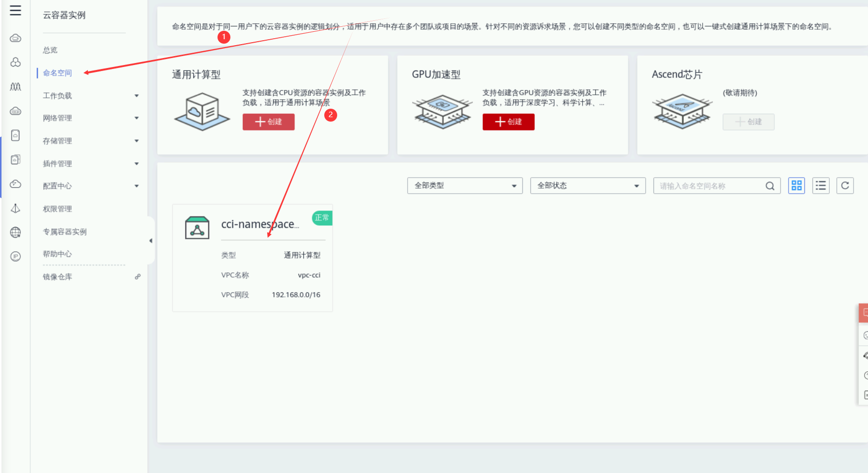Expand the 工作负载 submenu

[137, 96]
